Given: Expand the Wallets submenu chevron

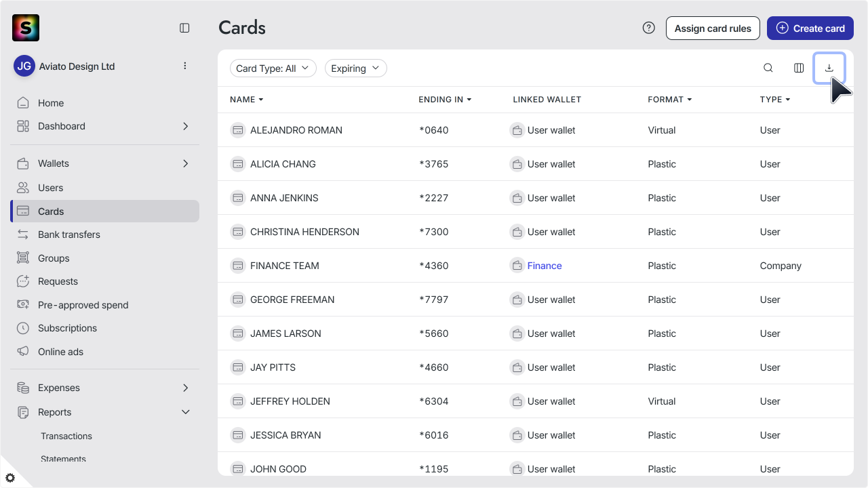Looking at the screenshot, I should (186, 163).
